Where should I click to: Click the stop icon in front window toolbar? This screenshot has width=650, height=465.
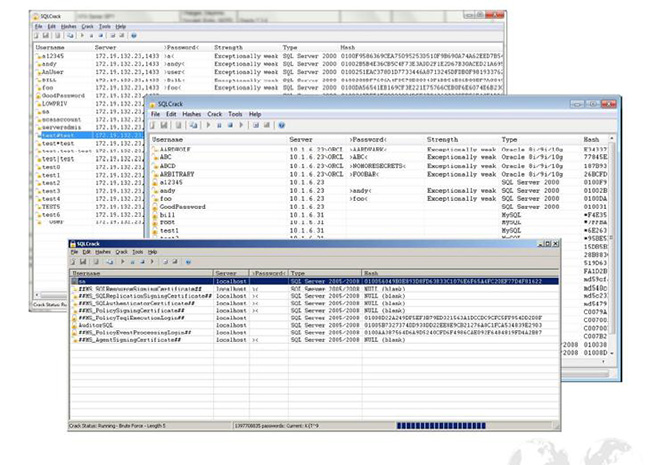pos(142,262)
